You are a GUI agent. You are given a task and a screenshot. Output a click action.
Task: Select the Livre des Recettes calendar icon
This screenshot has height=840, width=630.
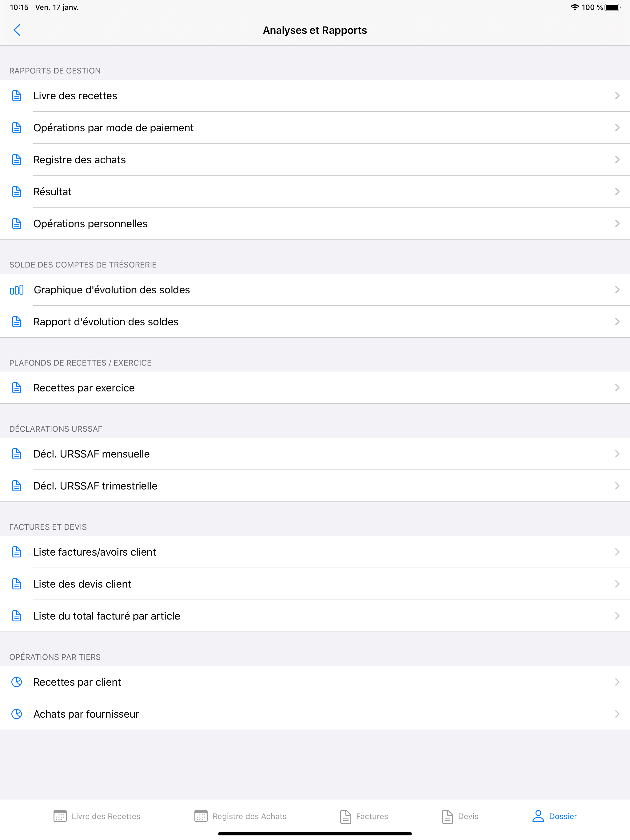(x=60, y=816)
